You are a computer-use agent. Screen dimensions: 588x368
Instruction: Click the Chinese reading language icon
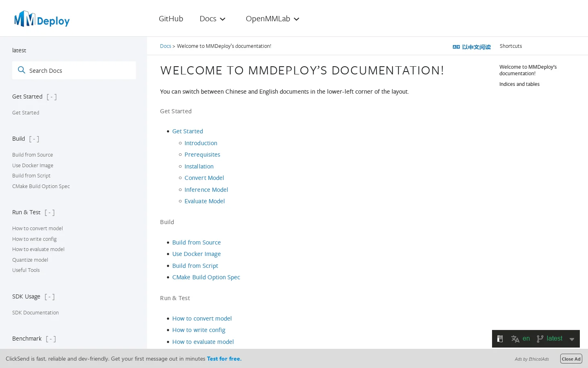pos(456,47)
